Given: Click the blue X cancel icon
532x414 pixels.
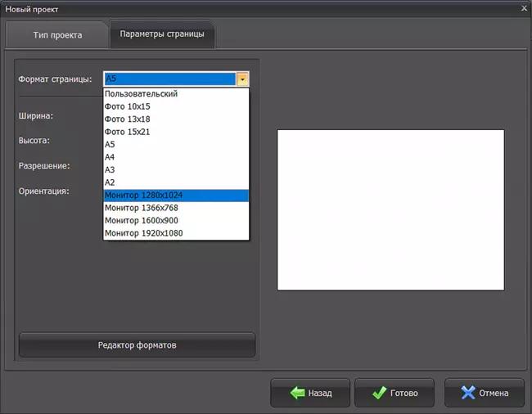Looking at the screenshot, I should (x=468, y=393).
